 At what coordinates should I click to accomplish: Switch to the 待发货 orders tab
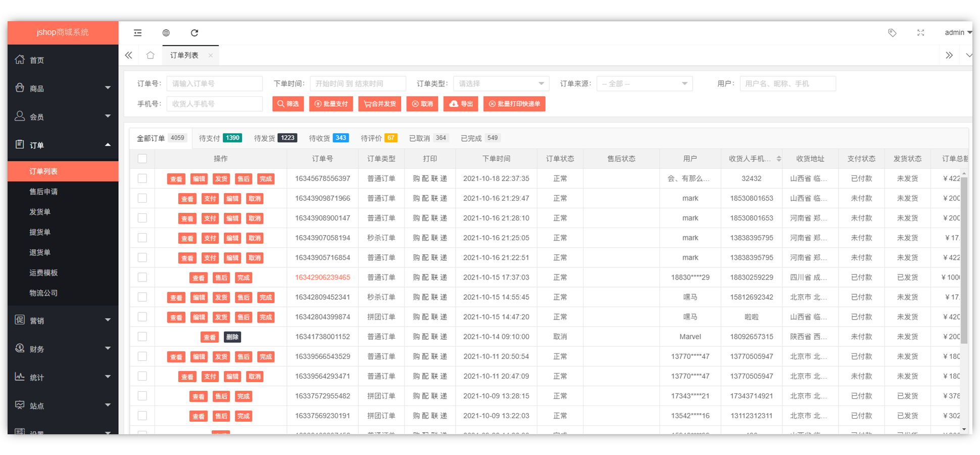coord(275,138)
